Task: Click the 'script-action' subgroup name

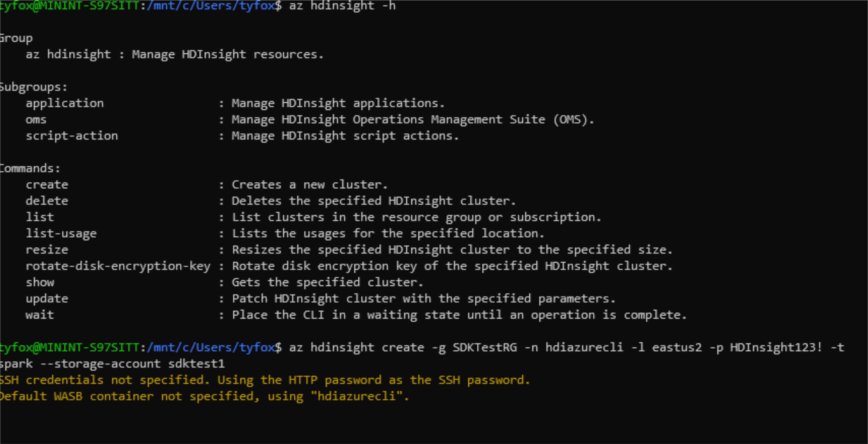Action: click(72, 136)
